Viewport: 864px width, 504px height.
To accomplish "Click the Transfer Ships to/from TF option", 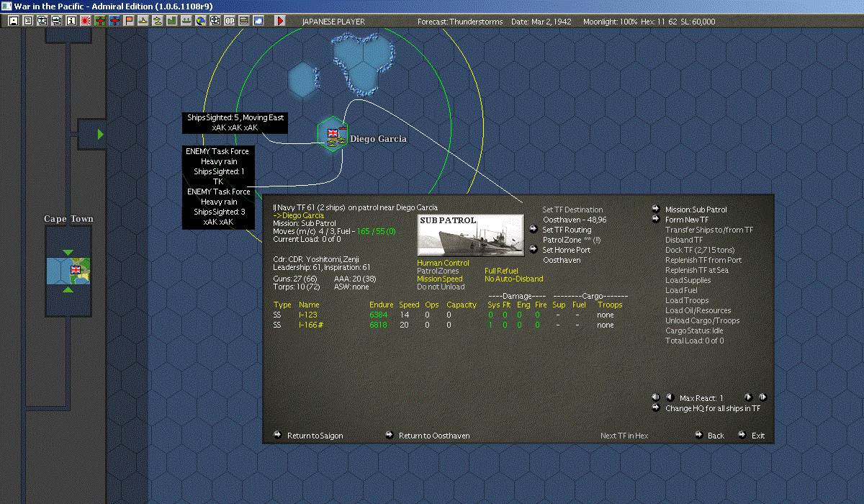I will click(x=709, y=230).
